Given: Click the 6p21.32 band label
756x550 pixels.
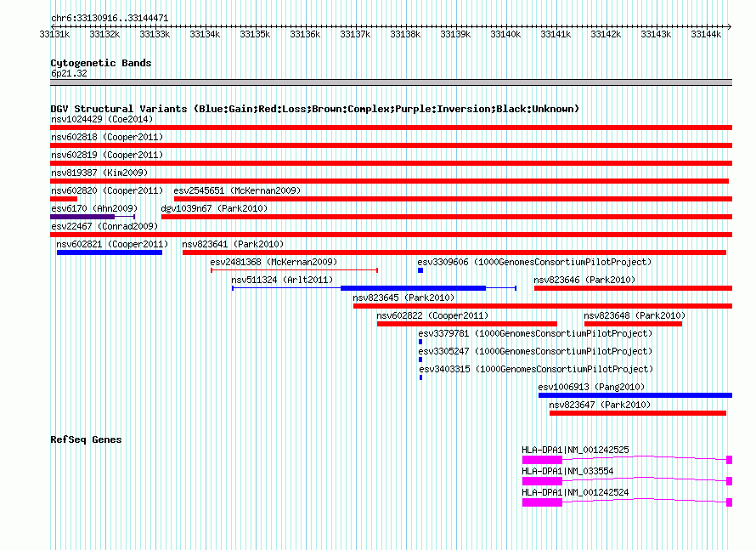Looking at the screenshot, I should [x=69, y=73].
